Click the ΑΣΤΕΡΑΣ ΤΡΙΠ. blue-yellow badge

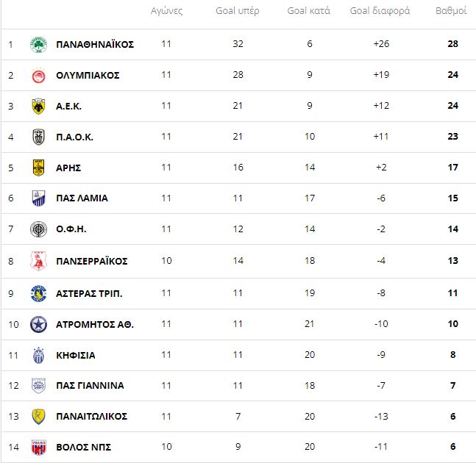point(38,293)
